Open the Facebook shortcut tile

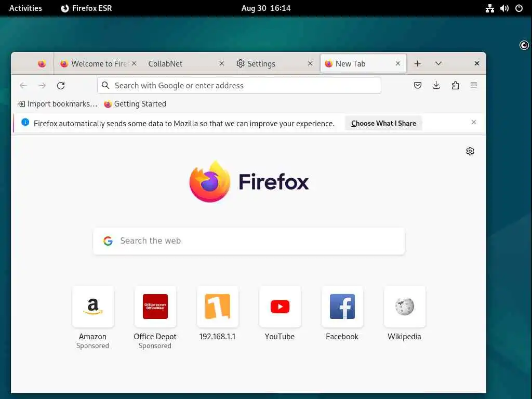(342, 307)
